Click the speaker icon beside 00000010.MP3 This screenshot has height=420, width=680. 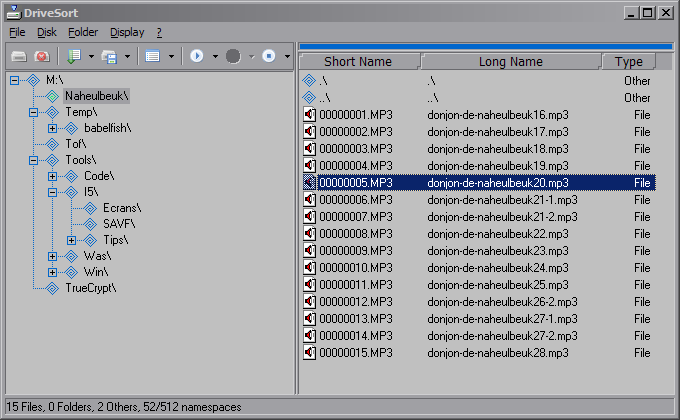pos(310,268)
